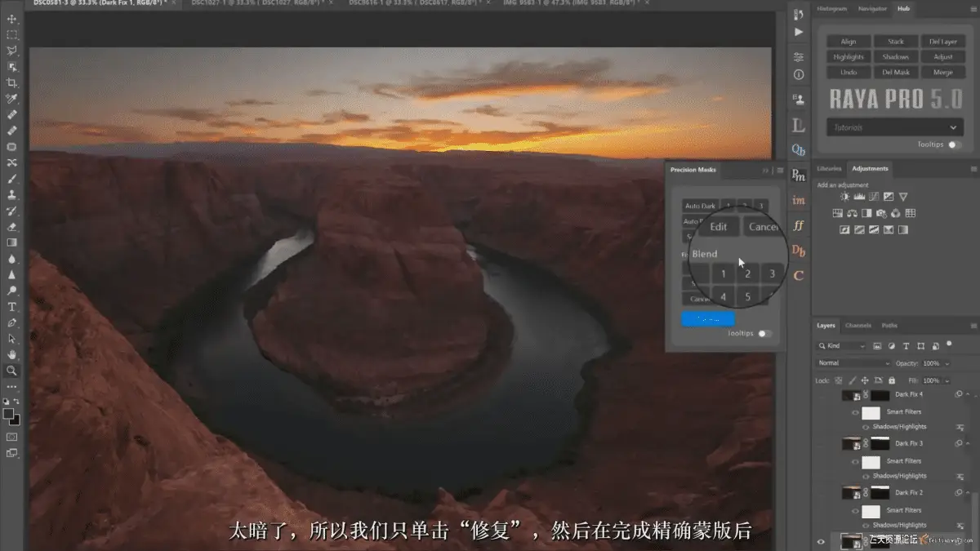Switch to the Libraries tab

(830, 169)
